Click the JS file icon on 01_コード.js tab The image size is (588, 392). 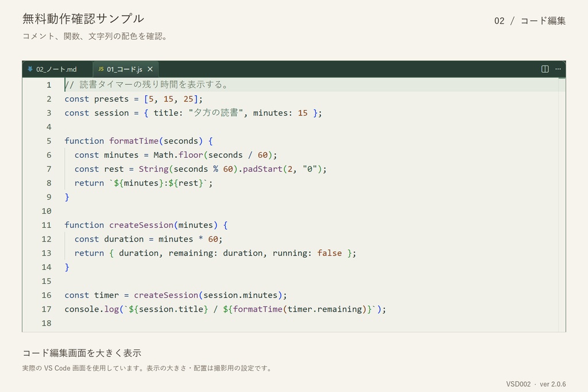click(x=101, y=69)
